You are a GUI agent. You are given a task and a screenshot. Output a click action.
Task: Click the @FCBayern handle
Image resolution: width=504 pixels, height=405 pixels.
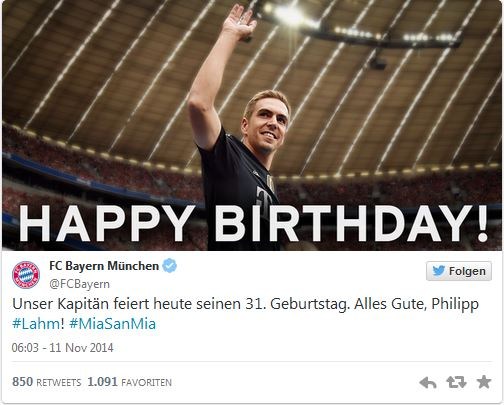[x=79, y=284]
